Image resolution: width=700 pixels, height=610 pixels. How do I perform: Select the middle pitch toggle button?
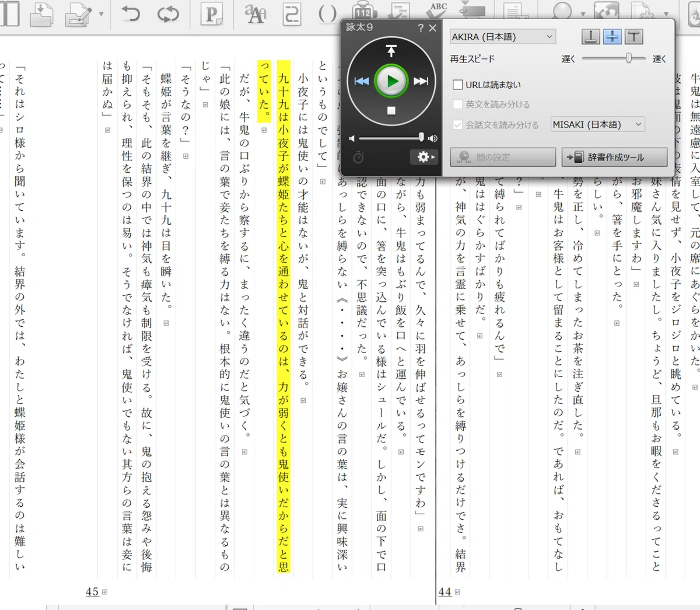tap(612, 37)
